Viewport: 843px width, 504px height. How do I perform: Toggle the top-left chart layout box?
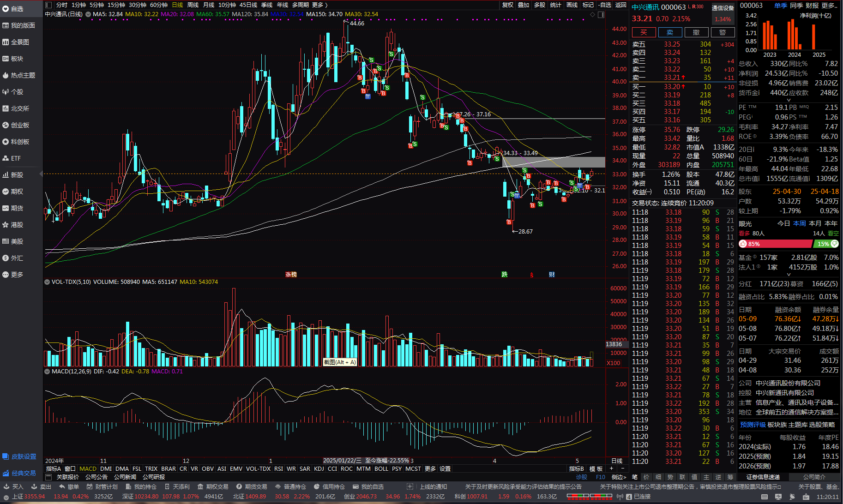coord(48,5)
